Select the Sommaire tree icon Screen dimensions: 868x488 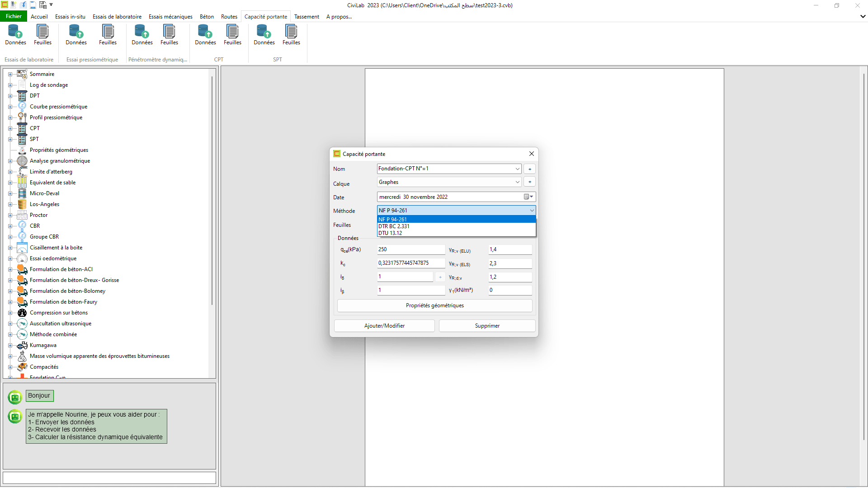point(22,74)
